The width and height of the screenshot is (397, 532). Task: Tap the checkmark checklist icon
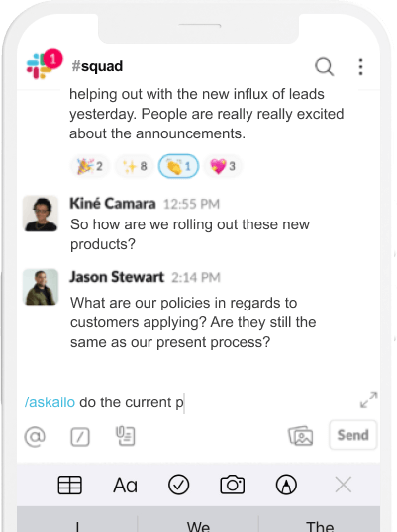tap(178, 485)
